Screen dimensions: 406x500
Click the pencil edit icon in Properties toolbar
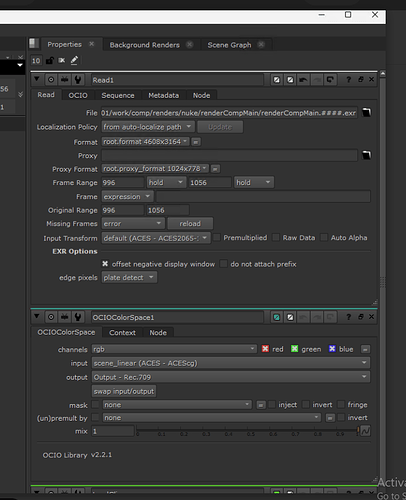pos(74,60)
